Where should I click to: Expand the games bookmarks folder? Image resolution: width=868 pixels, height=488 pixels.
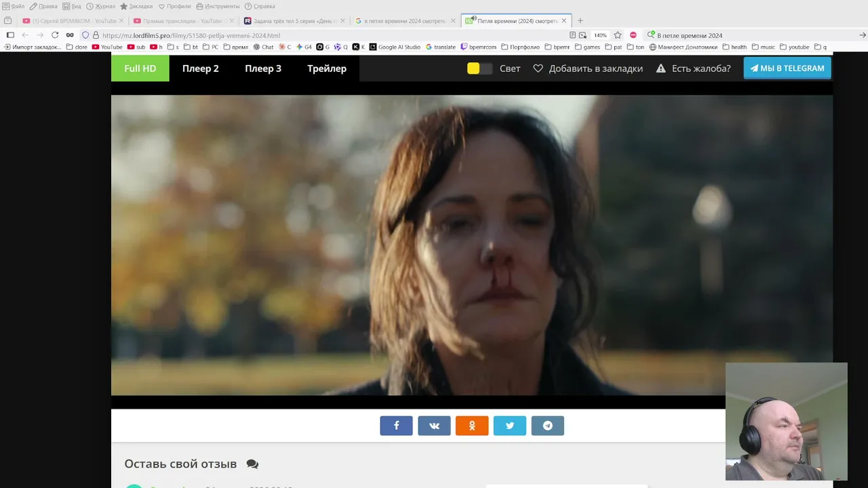tap(587, 47)
